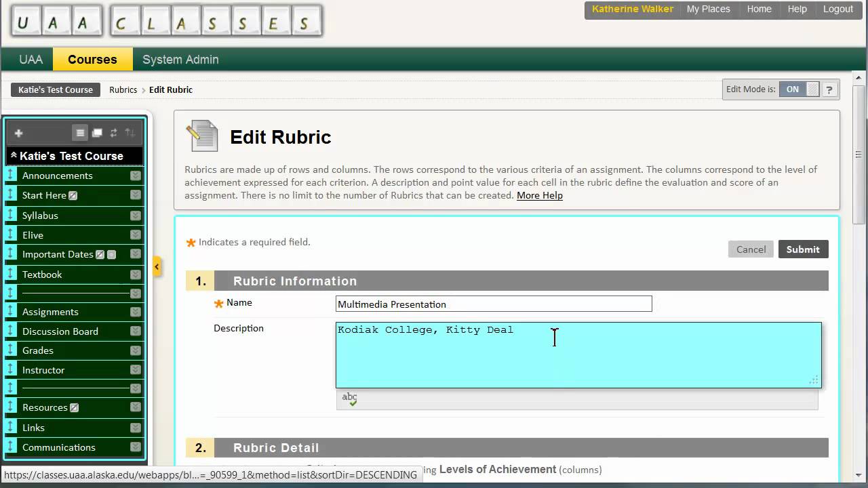Click the drag handle beside Discussion Board
The image size is (868, 488).
(11, 331)
